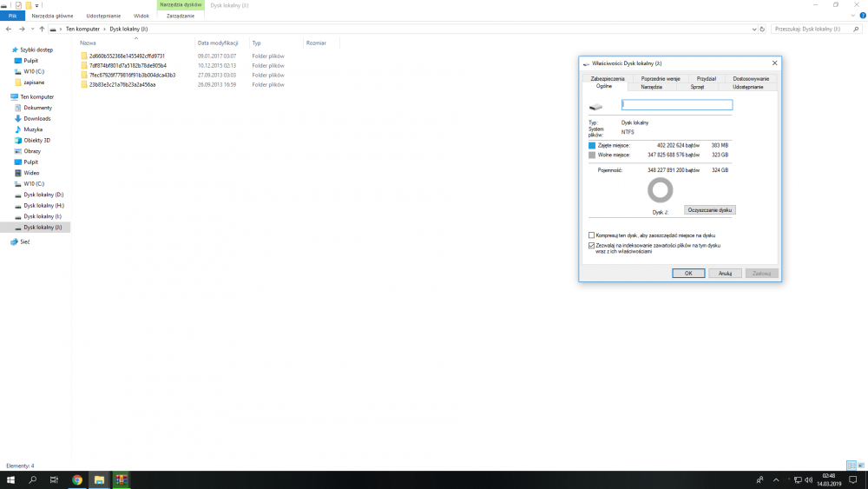This screenshot has height=489, width=868.
Task: Open recent locations dropdown arrow
Action: 31,29
